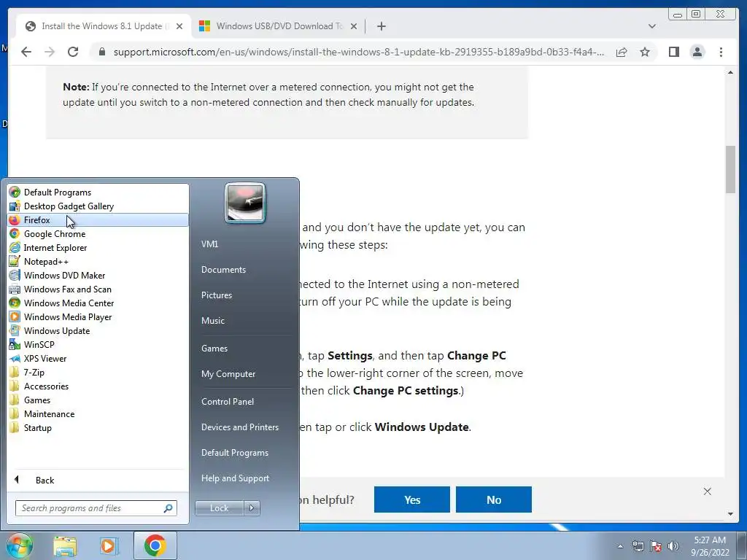
Task: Open Music from the Start menu
Action: tap(213, 321)
